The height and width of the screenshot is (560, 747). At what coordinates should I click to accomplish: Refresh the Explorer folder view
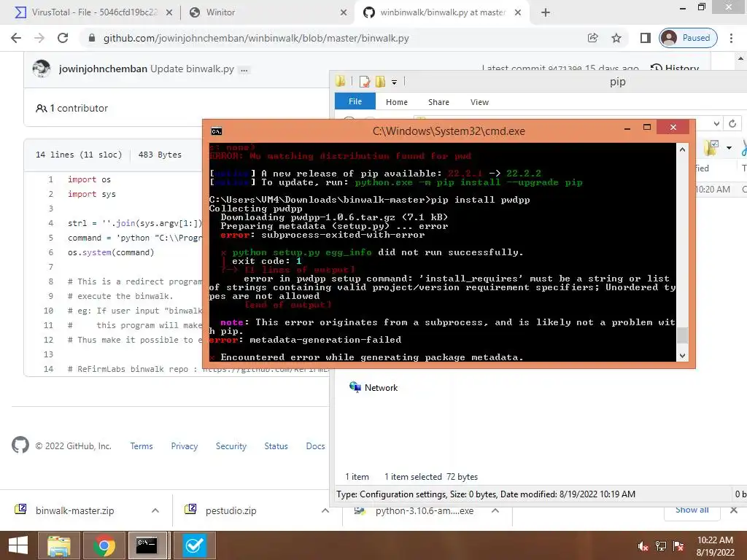(732, 123)
